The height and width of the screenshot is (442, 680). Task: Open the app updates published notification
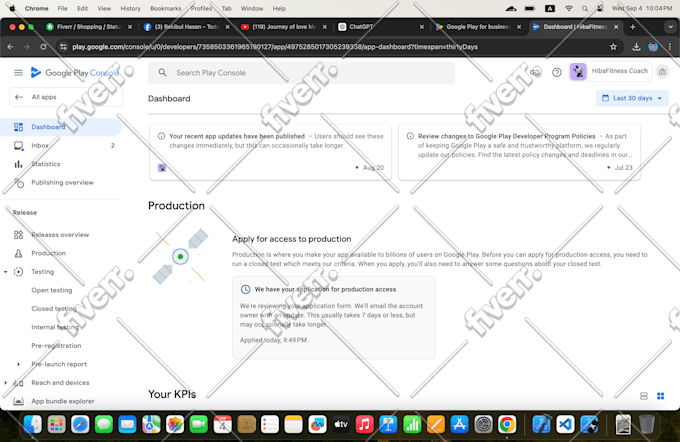[x=271, y=152]
